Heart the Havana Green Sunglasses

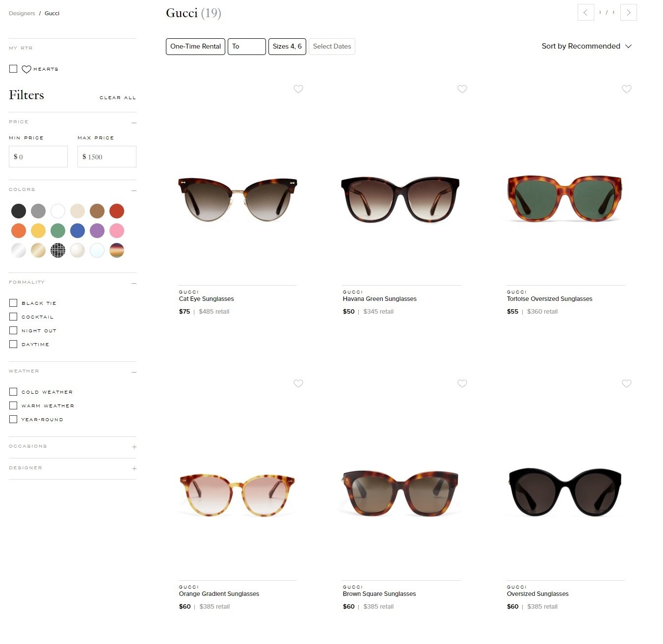462,89
